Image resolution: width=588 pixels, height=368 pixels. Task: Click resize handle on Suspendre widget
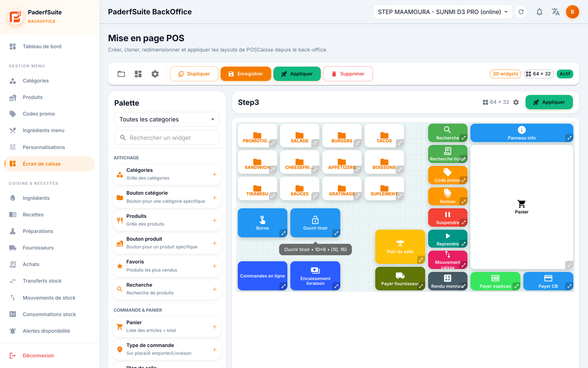pyautogui.click(x=463, y=223)
